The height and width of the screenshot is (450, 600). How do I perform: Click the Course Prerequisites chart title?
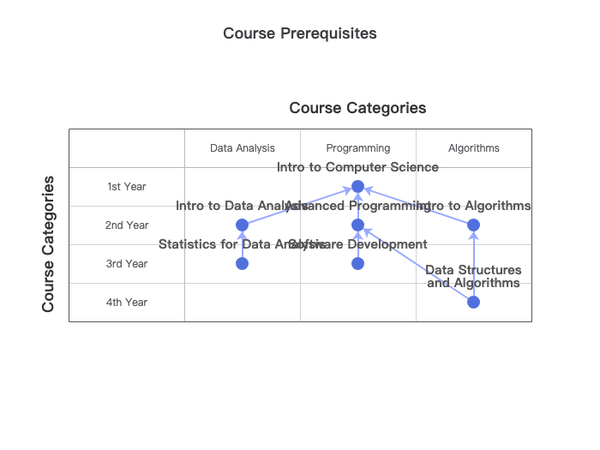tap(300, 33)
